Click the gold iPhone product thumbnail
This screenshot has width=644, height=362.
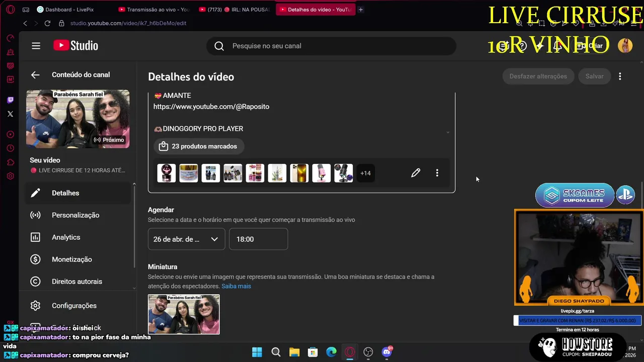299,173
